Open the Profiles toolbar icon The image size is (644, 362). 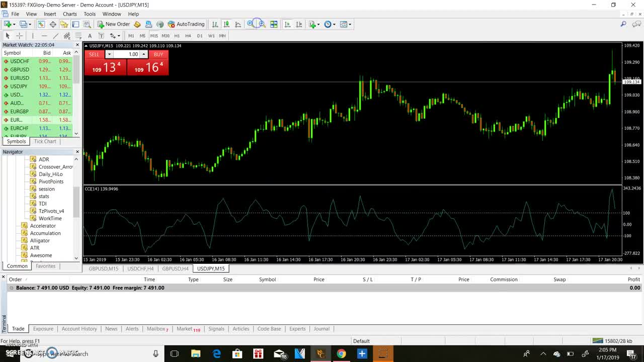coord(23,24)
